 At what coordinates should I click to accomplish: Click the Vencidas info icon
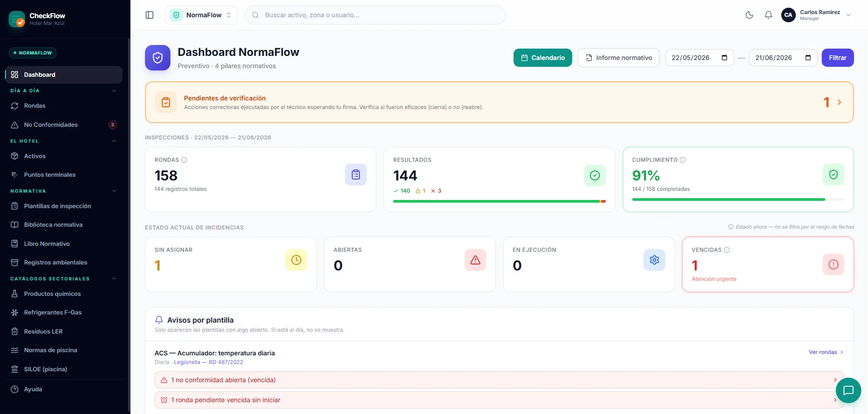click(727, 250)
